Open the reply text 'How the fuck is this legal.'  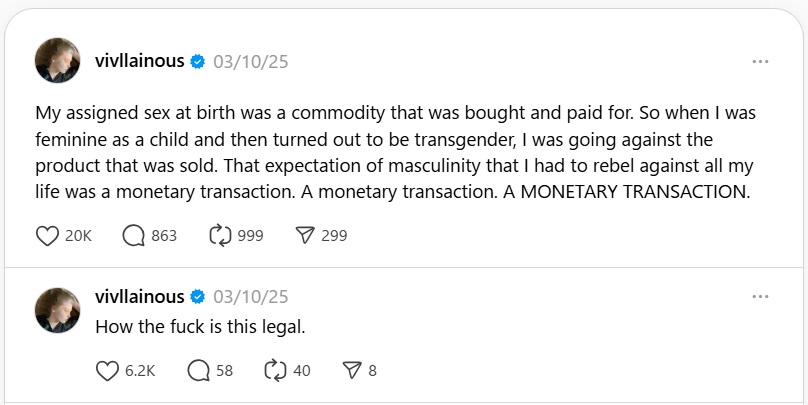[x=200, y=327]
